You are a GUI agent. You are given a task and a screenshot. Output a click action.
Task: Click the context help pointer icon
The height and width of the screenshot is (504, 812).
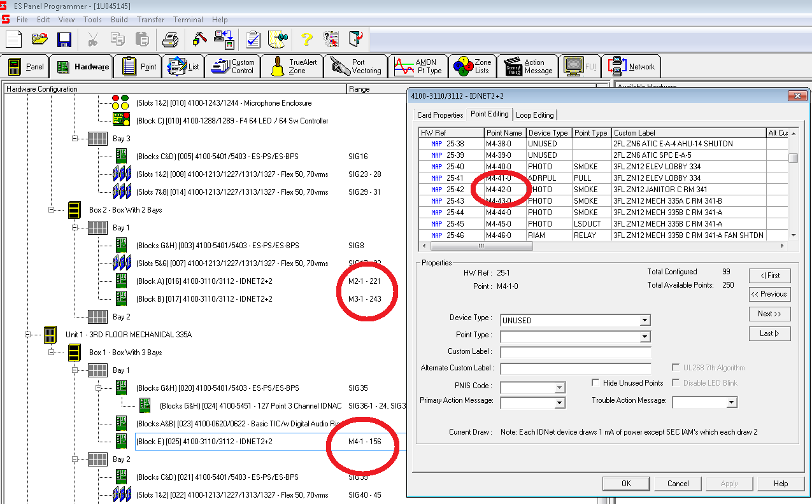(x=331, y=39)
